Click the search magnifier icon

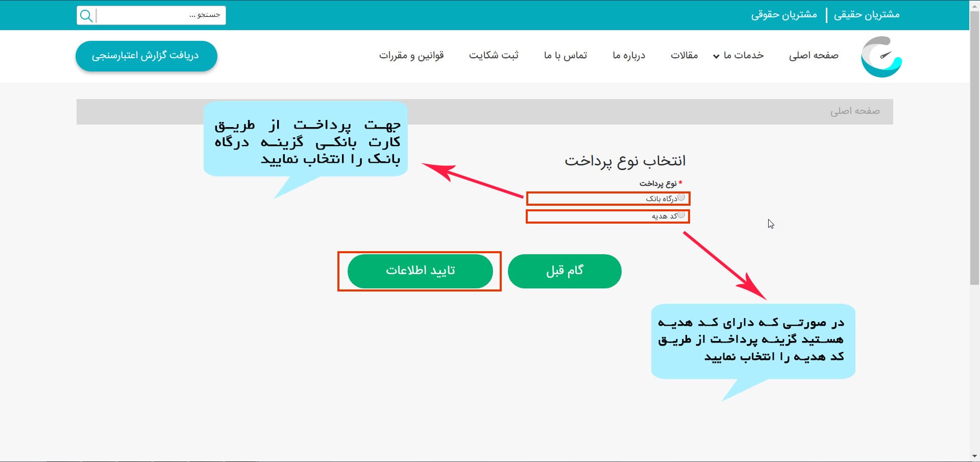(x=86, y=15)
